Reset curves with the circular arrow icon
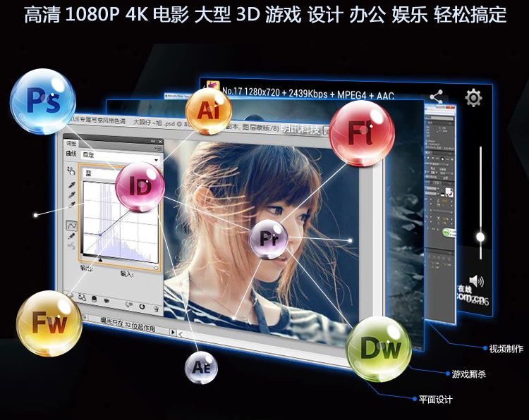The height and width of the screenshot is (420, 529). click(142, 306)
